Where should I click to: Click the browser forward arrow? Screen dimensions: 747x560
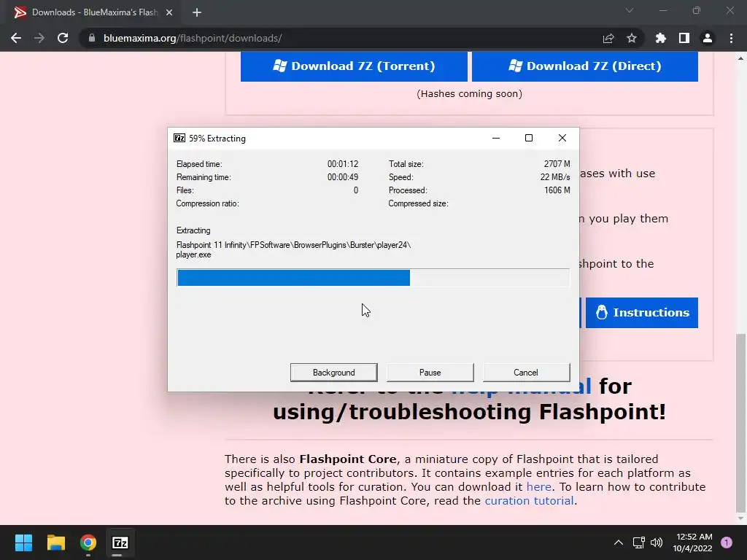pyautogui.click(x=39, y=38)
